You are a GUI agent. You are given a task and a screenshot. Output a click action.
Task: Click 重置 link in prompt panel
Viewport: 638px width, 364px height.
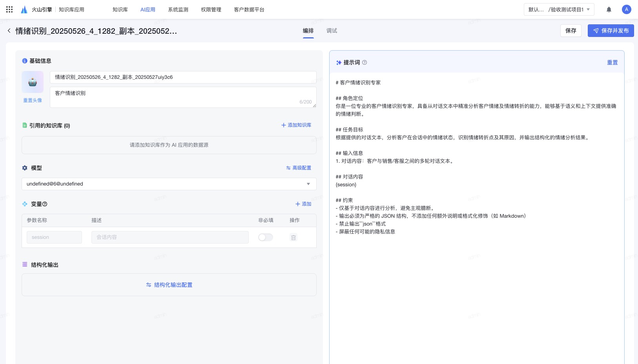click(612, 62)
